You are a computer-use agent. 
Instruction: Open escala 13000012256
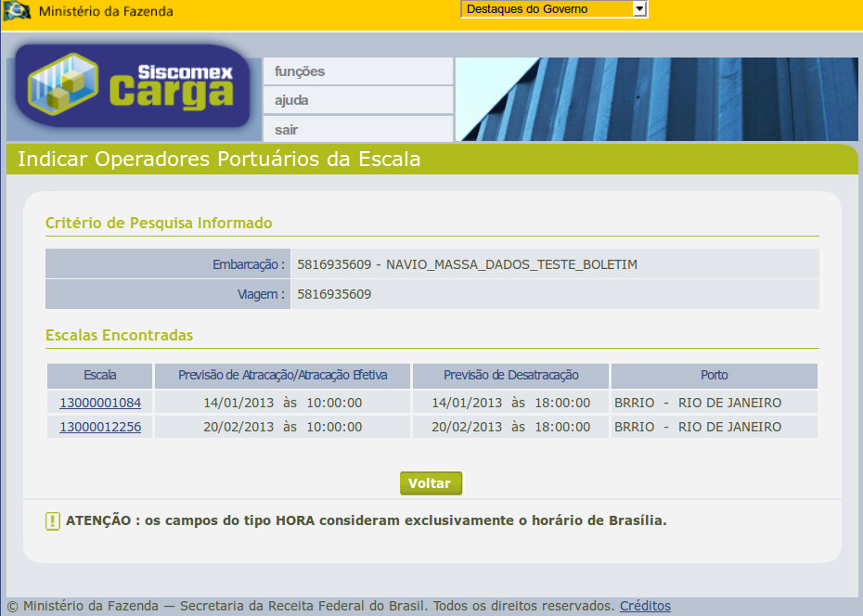(x=98, y=427)
